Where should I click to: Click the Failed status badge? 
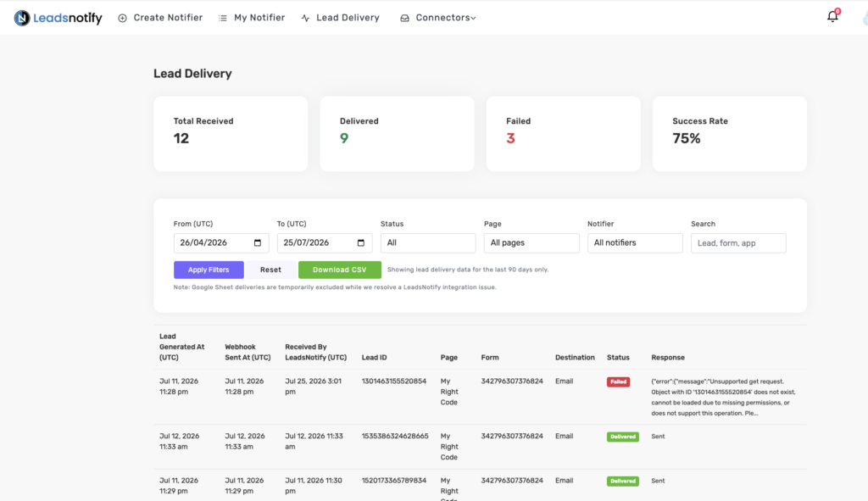point(618,382)
